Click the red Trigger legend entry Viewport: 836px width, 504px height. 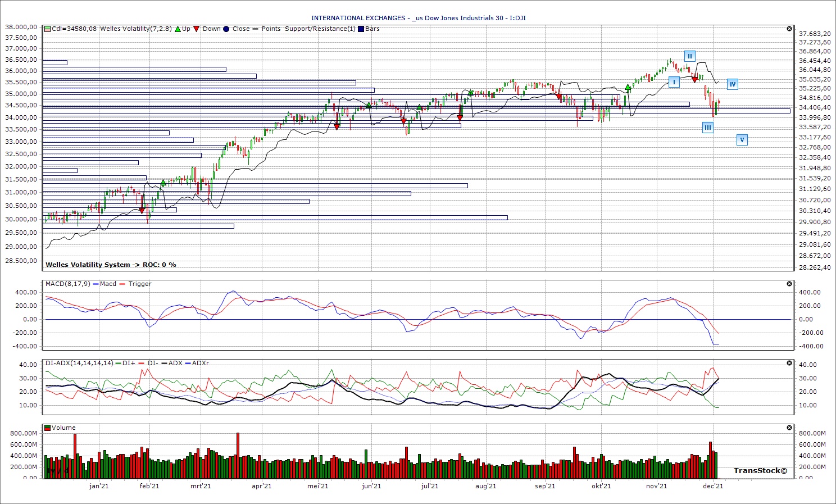click(135, 284)
